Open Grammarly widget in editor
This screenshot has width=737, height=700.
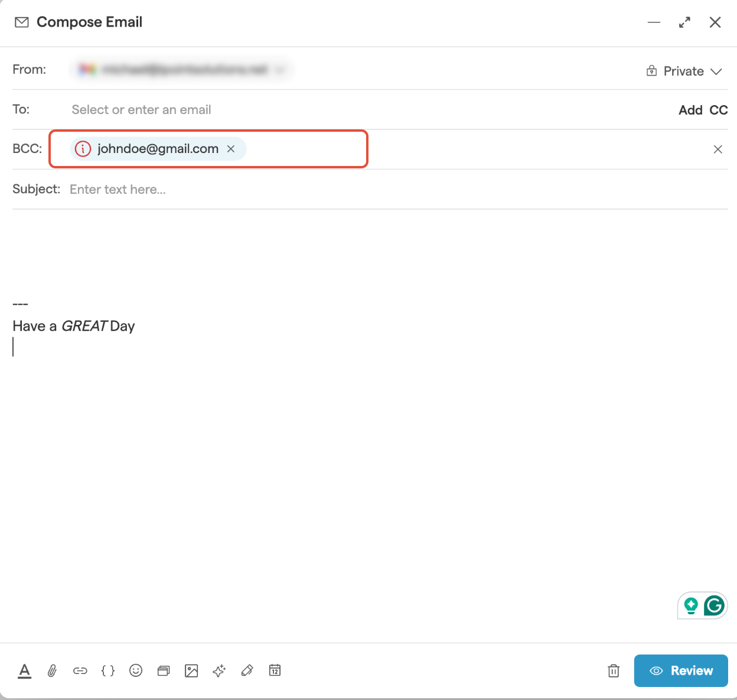(713, 605)
